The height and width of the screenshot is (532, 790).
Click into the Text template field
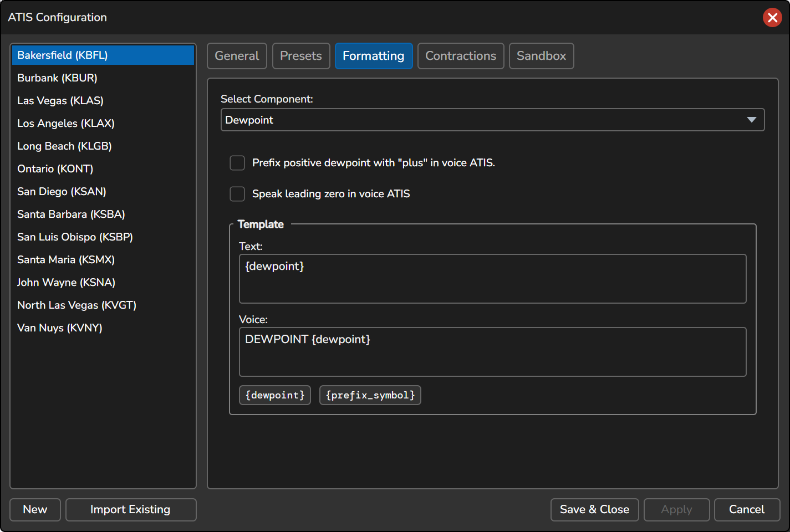pyautogui.click(x=492, y=279)
